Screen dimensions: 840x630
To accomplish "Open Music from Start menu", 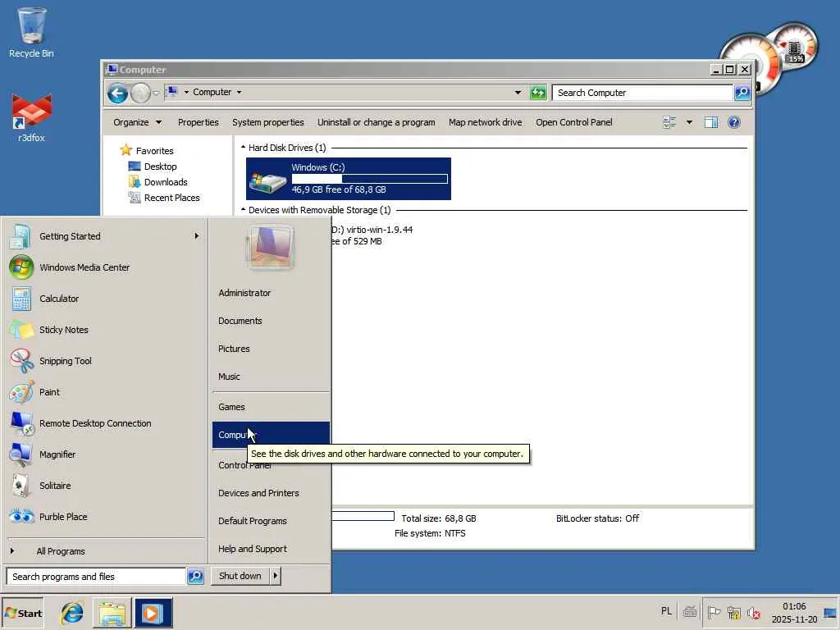I will point(230,377).
